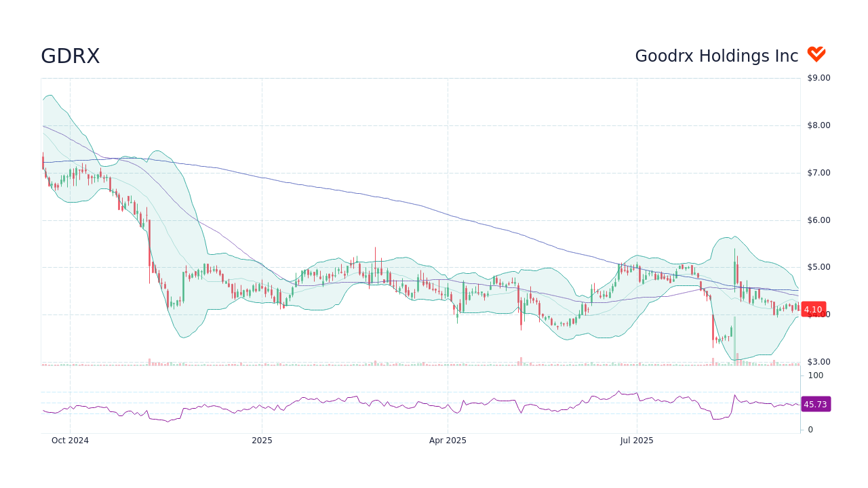Click the 2025 label on the date axis
The height and width of the screenshot is (488, 868).
(261, 440)
